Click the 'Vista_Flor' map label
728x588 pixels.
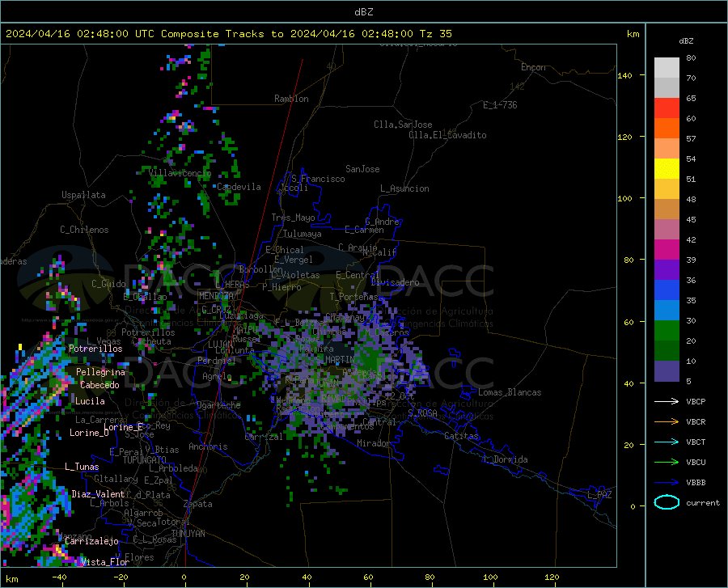coord(105,562)
